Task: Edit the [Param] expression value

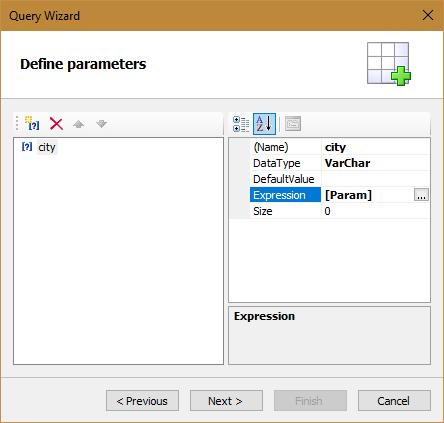Action: [x=368, y=195]
